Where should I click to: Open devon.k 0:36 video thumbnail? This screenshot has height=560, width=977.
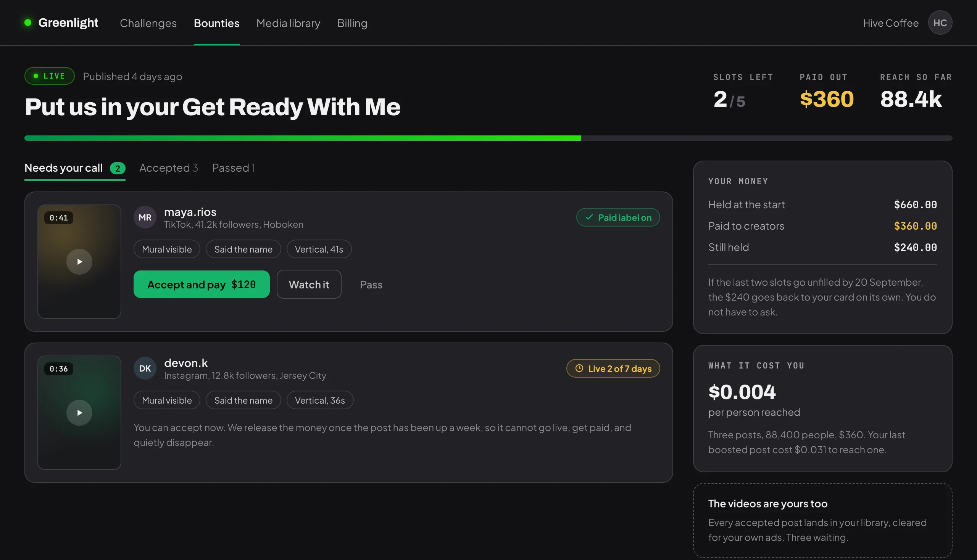click(79, 413)
